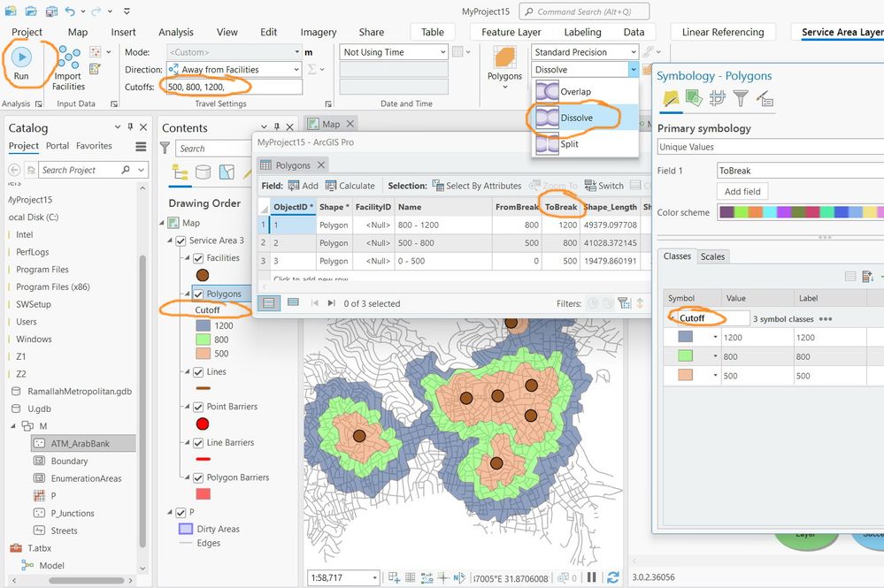Open the Imagery ribbon tab
The width and height of the screenshot is (884, 588).
[319, 32]
